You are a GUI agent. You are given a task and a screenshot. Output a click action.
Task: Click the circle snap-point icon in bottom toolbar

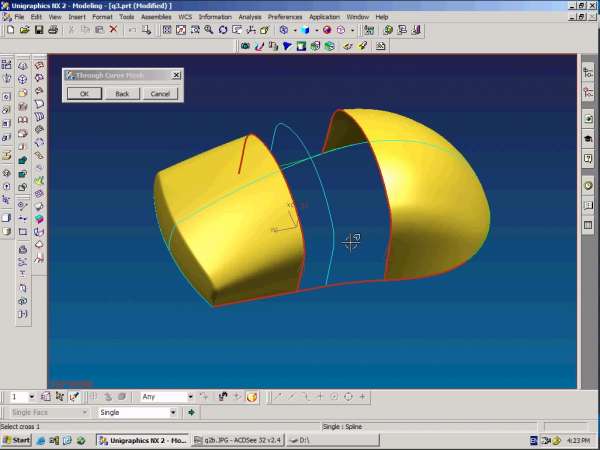(x=348, y=397)
